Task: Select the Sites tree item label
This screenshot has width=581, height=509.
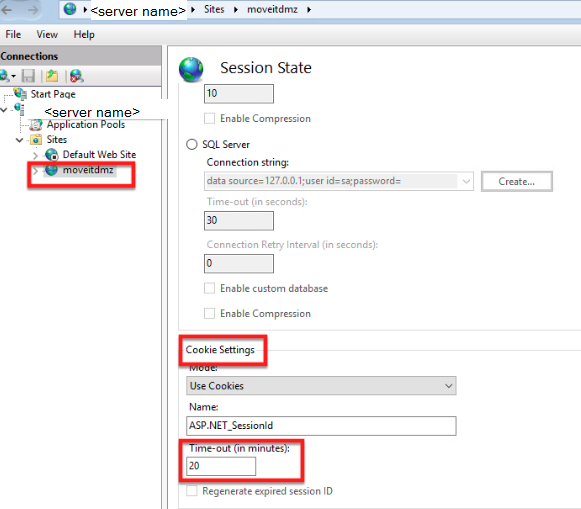Action: pos(57,140)
